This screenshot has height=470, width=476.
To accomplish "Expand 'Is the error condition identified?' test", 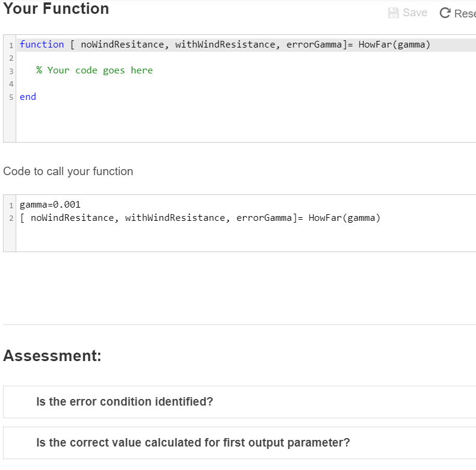I will click(x=125, y=402).
